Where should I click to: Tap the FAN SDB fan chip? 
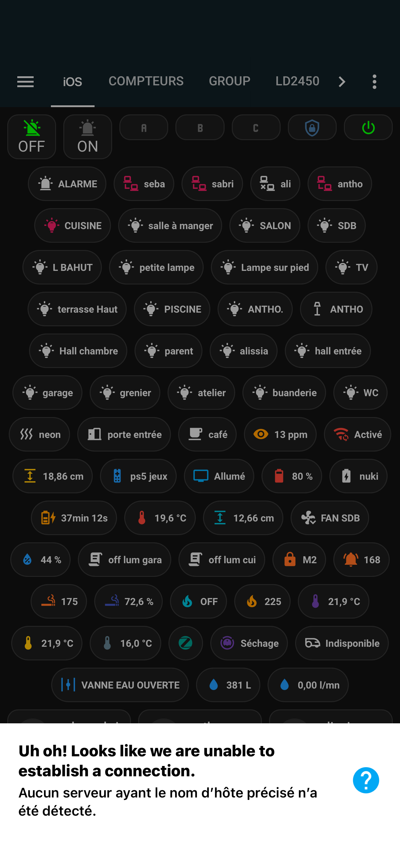[x=330, y=518]
